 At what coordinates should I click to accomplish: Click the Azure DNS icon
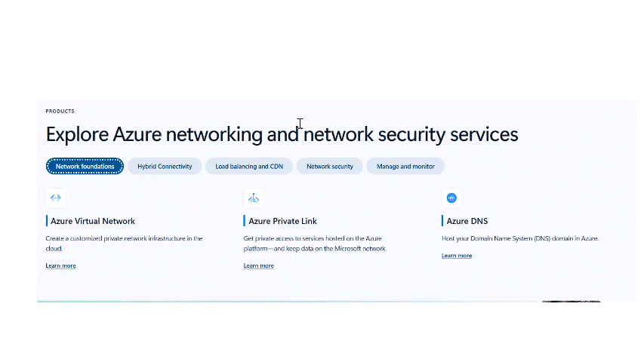coord(451,198)
